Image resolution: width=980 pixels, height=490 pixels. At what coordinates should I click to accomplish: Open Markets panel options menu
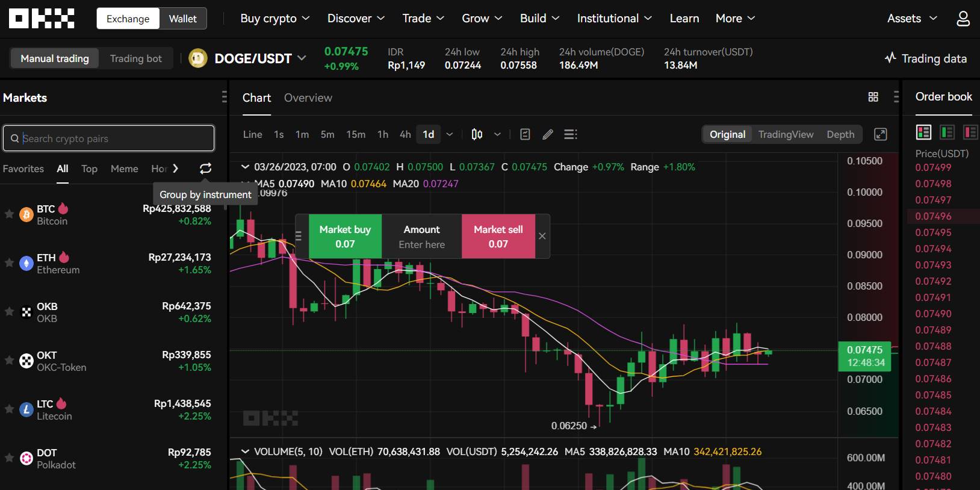224,97
